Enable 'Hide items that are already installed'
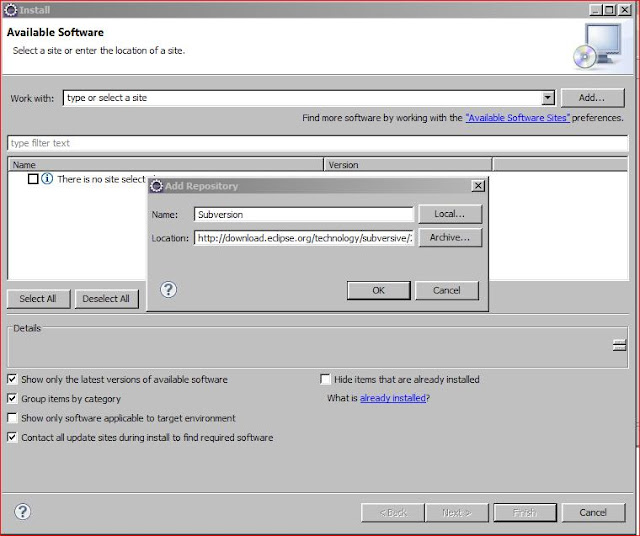 pyautogui.click(x=325, y=380)
